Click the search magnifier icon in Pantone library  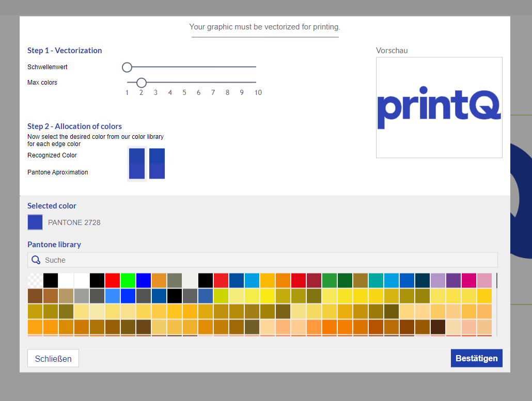pos(36,260)
